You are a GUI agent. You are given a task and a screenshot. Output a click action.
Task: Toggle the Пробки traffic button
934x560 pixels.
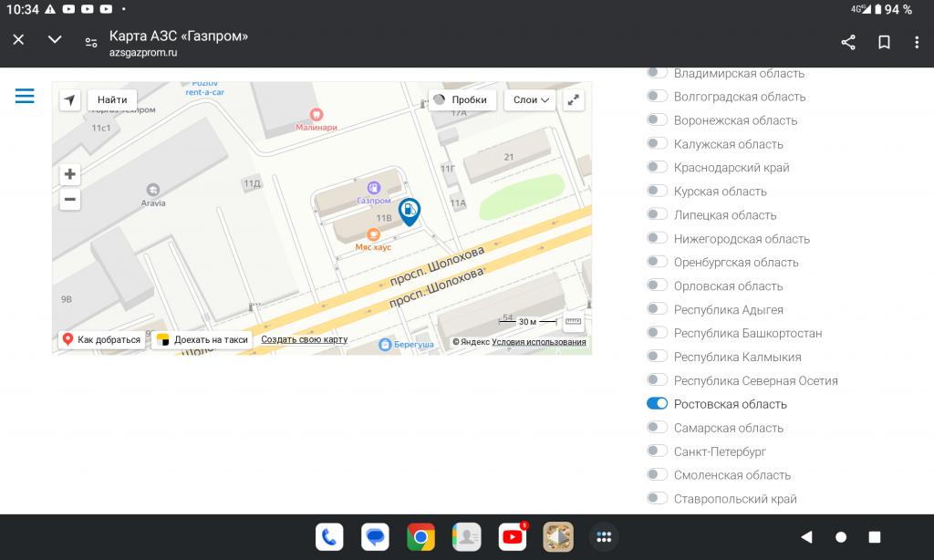tap(462, 99)
